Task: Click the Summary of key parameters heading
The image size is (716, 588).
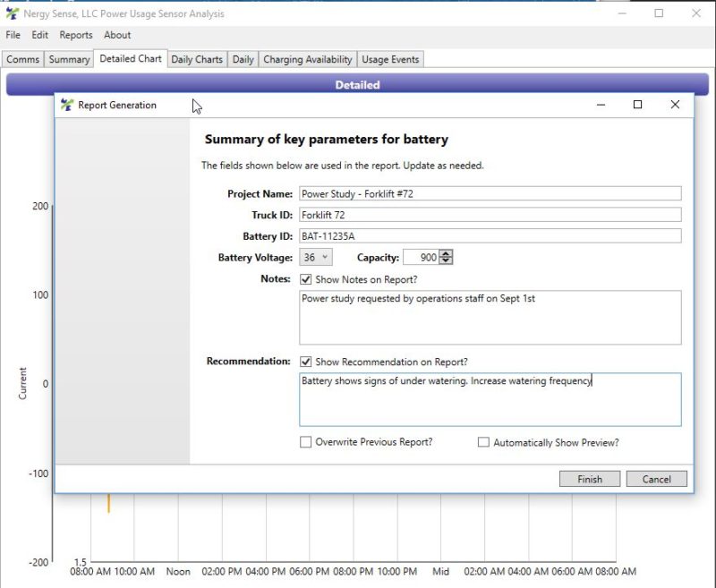Action: (x=327, y=140)
